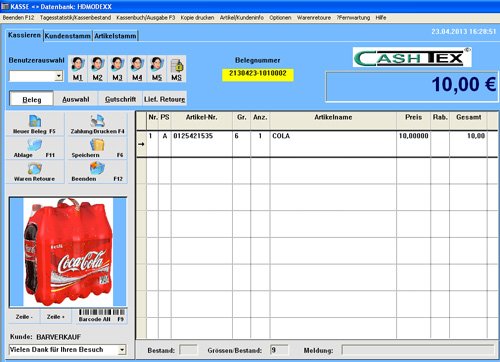
Task: Click the Gutschrift button
Action: click(x=120, y=99)
